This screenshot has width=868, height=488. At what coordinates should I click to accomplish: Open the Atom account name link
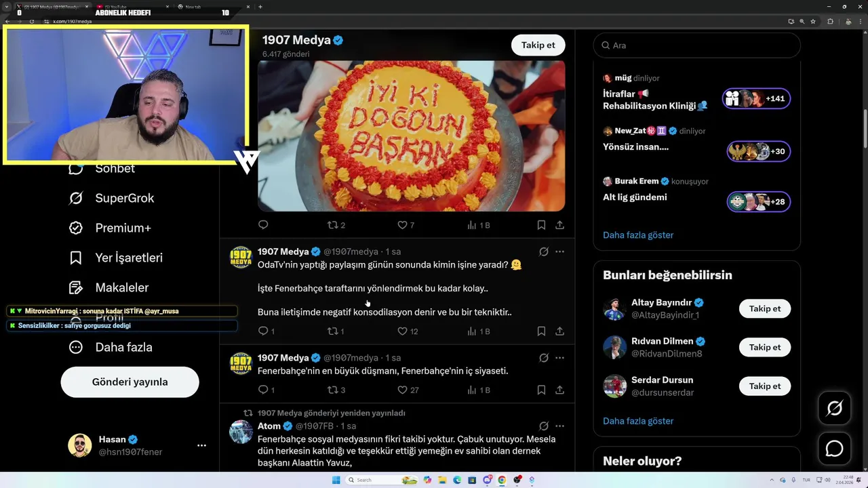coord(269,426)
